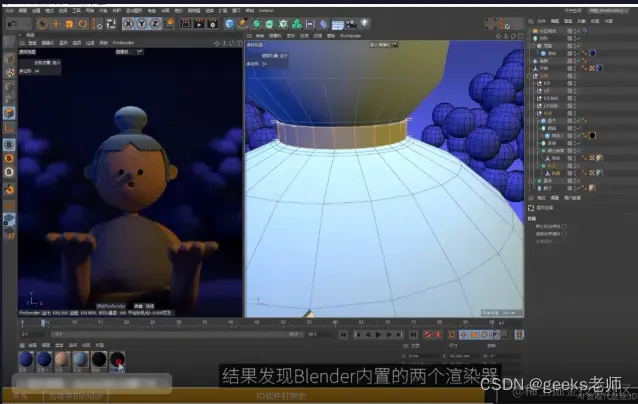The image size is (638, 404).
Task: Click the blue deformer icon in toolbar
Action: pyautogui.click(x=323, y=24)
